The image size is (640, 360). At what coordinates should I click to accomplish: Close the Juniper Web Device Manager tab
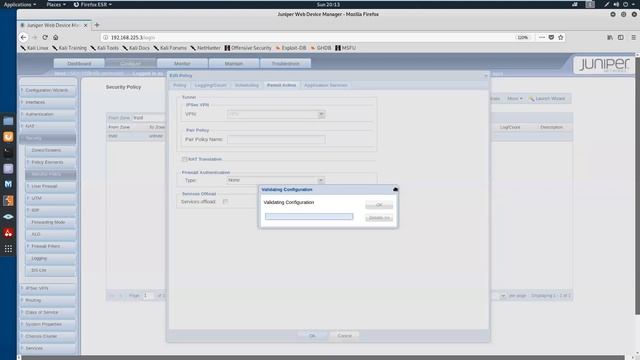click(85, 25)
